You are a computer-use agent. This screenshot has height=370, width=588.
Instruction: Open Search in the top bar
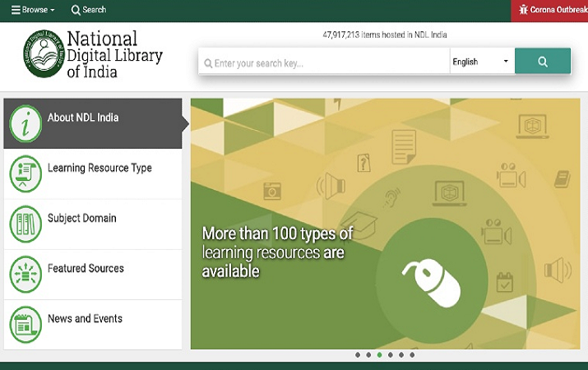(89, 10)
